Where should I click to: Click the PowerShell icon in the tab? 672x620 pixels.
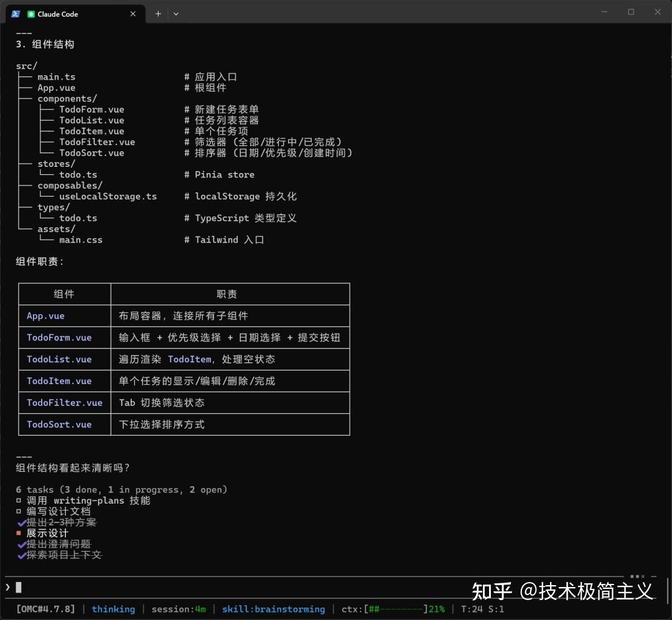click(16, 14)
